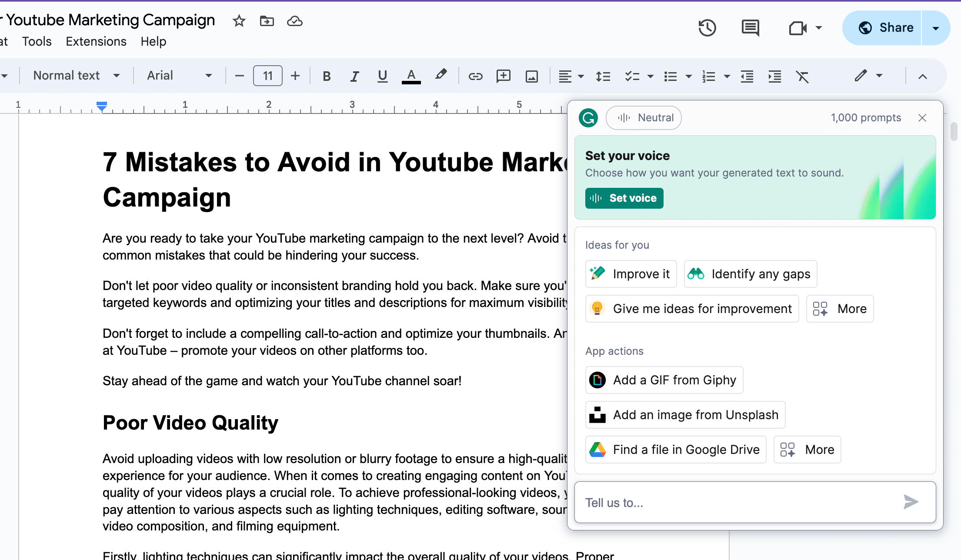Image resolution: width=961 pixels, height=560 pixels.
Task: Click the Bold formatting icon
Action: pos(327,75)
